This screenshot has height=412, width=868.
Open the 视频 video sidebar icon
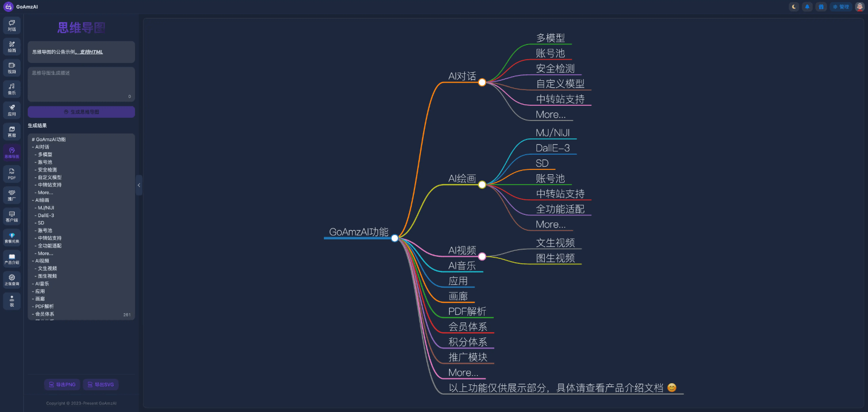(x=12, y=67)
